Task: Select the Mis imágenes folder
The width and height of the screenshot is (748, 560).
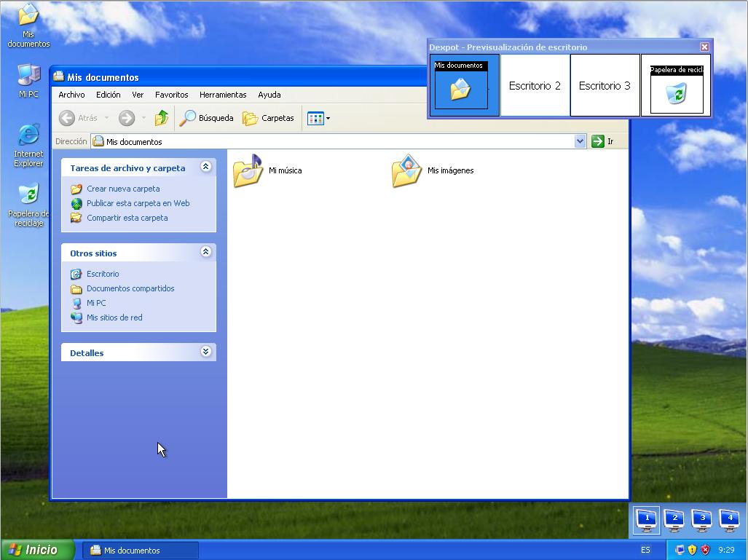Action: tap(432, 170)
